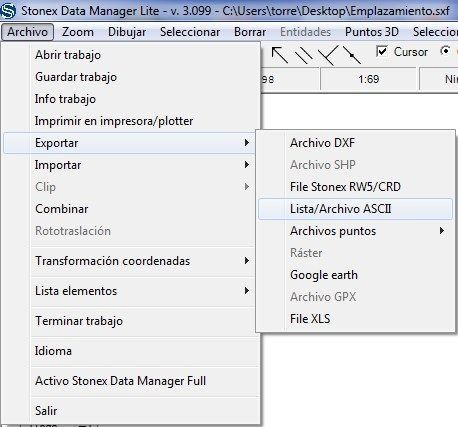Click the 1:69 scale field

pos(368,79)
